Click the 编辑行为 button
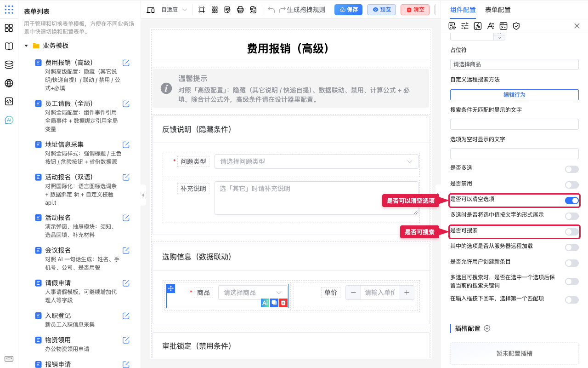This screenshot has width=588, height=368. pos(514,94)
